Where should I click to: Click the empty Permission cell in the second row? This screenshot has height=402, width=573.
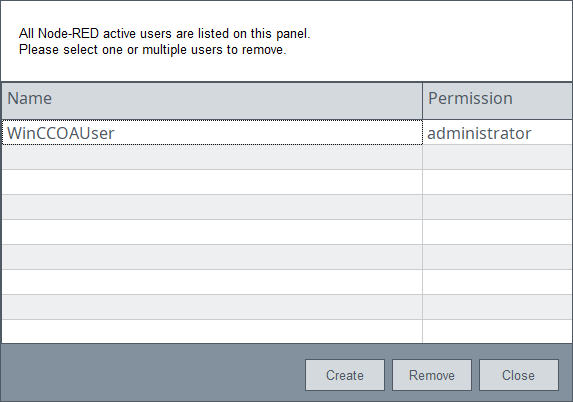(x=498, y=157)
